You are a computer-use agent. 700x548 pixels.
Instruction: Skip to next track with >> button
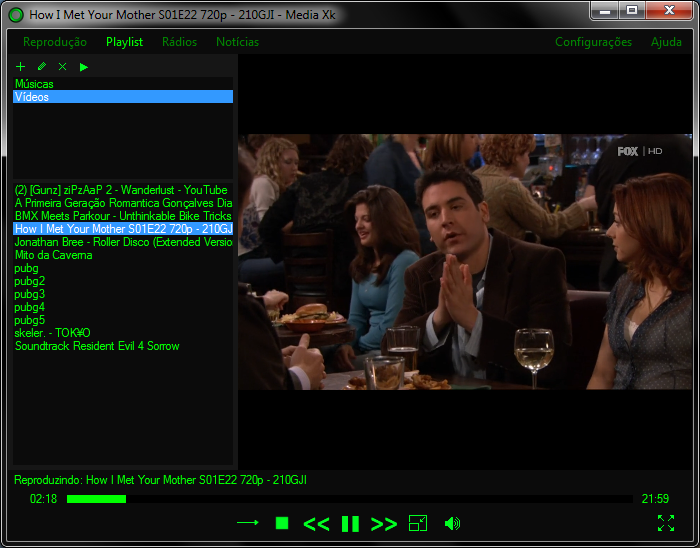[x=384, y=524]
